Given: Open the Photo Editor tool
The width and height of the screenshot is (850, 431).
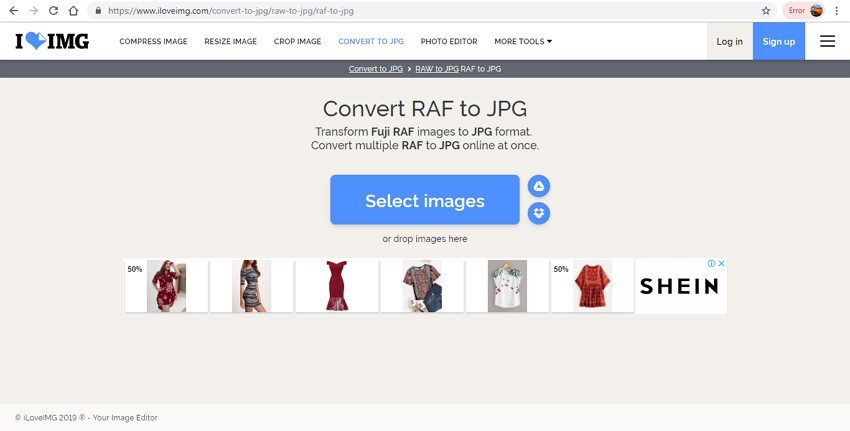Looking at the screenshot, I should coord(449,42).
